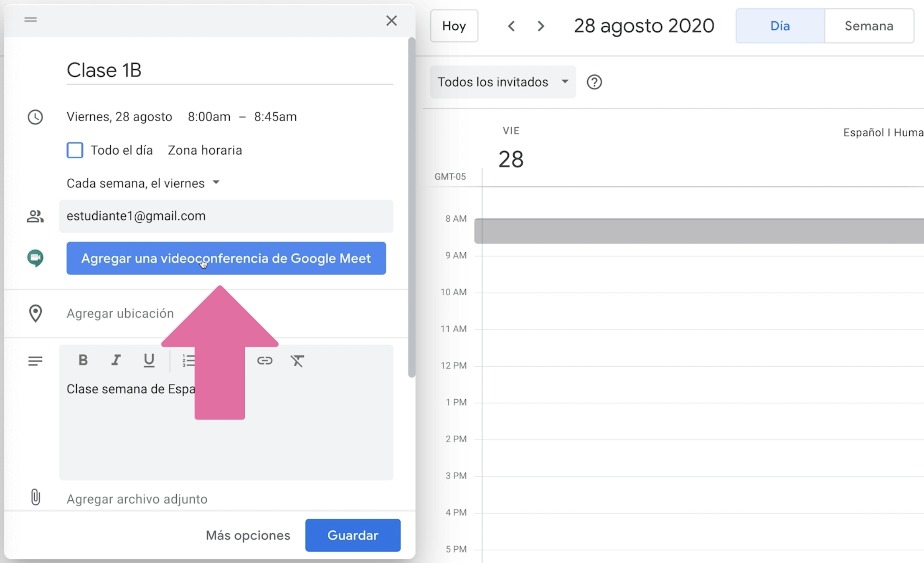
Task: Click the Hoy button
Action: click(454, 26)
